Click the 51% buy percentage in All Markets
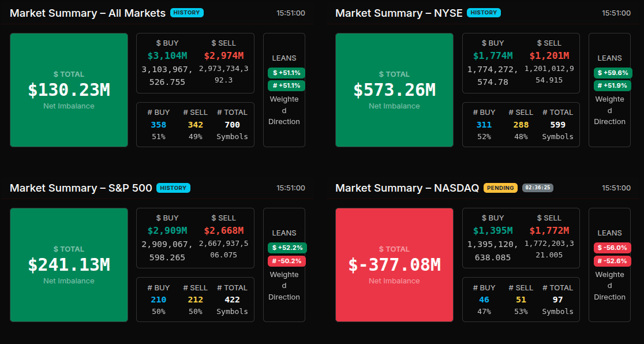Viewport: 644px width, 344px height. [159, 136]
